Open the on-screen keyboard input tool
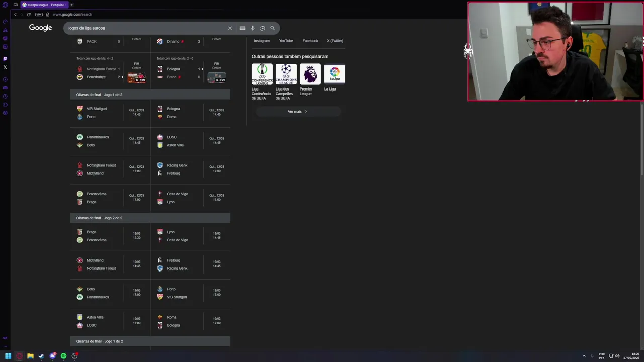The image size is (644, 362). point(243,28)
